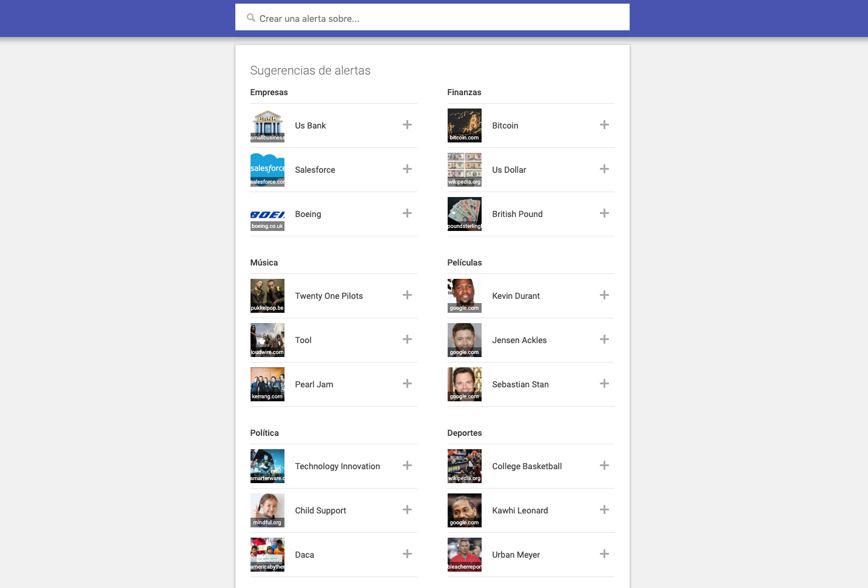Add alert for Boeing
The image size is (868, 588).
click(x=407, y=213)
